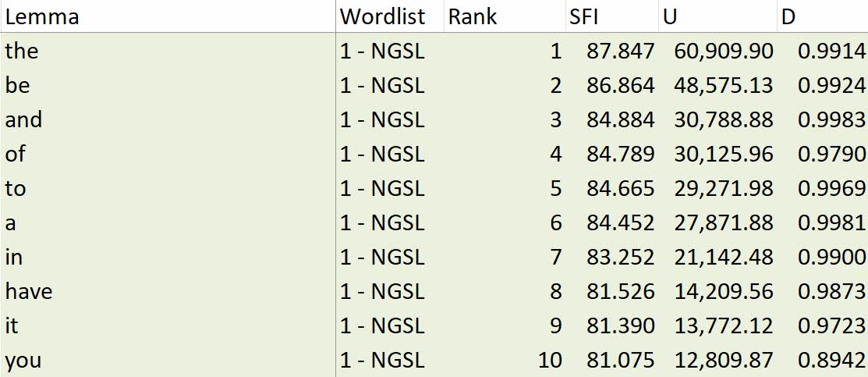
Task: Select the SFI column header
Action: (x=584, y=16)
